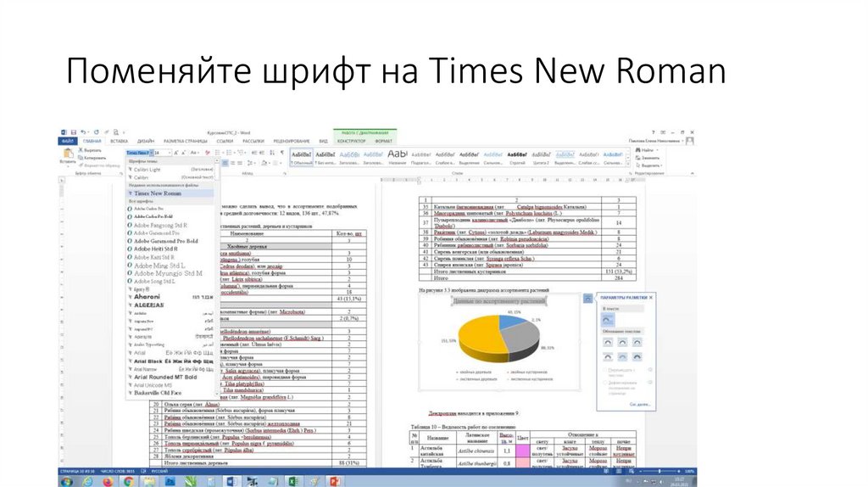Click the Grow Font icon

tap(176, 153)
